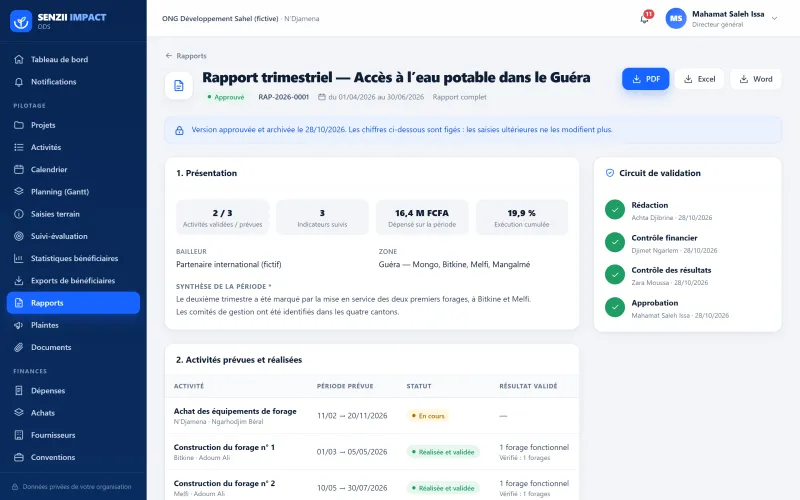This screenshot has height=500, width=800.
Task: Export the report to Excel
Action: point(699,79)
